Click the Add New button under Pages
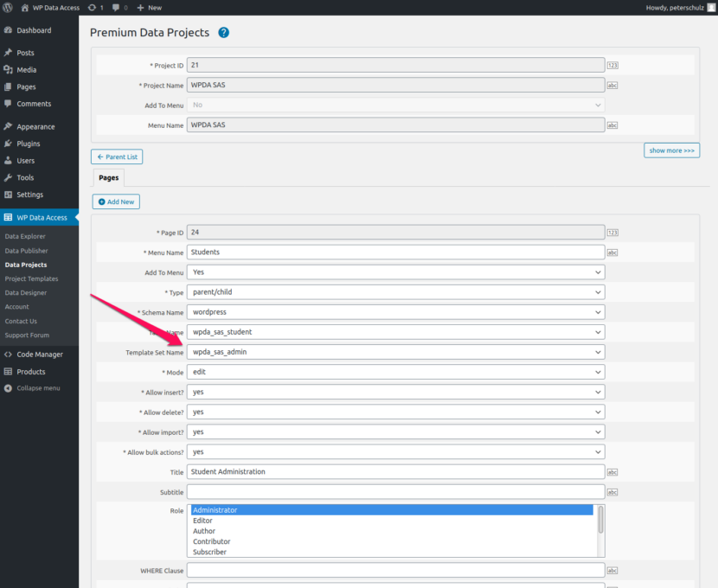The image size is (718, 588). 115,201
